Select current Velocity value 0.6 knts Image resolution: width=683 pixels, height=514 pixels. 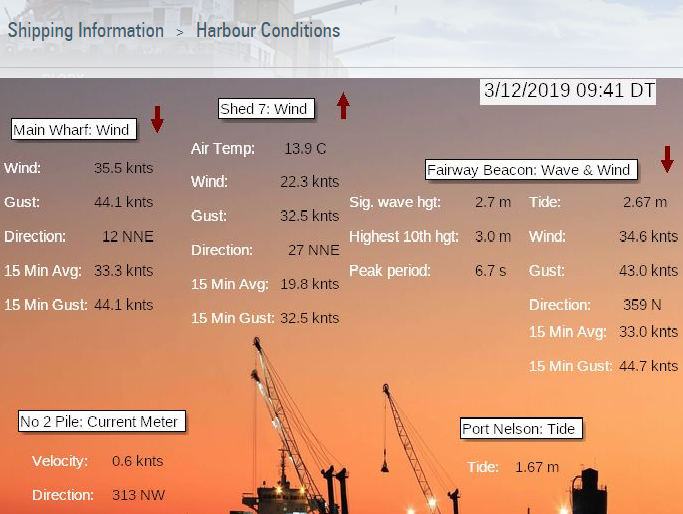pyautogui.click(x=138, y=461)
